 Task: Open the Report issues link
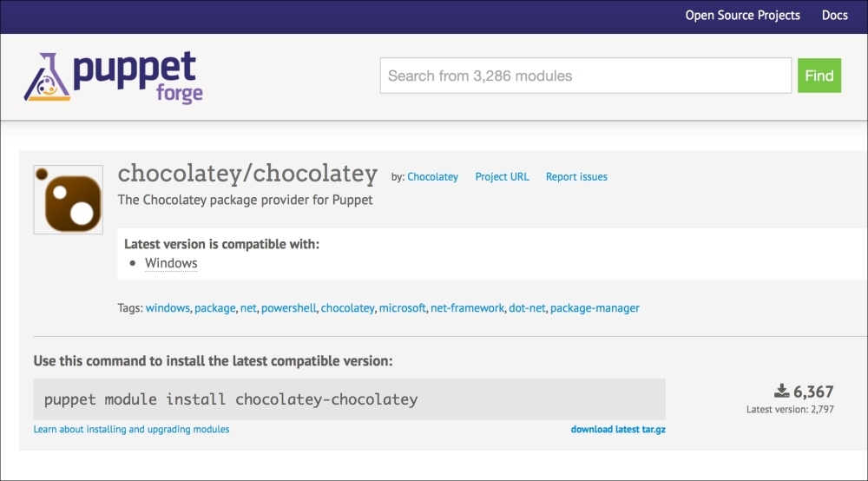coord(576,176)
